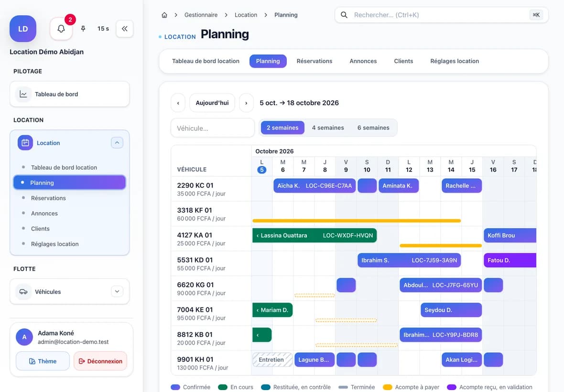Image resolution: width=564 pixels, height=392 pixels.
Task: Open the Koffi Brou reservation bar
Action: pyautogui.click(x=510, y=236)
